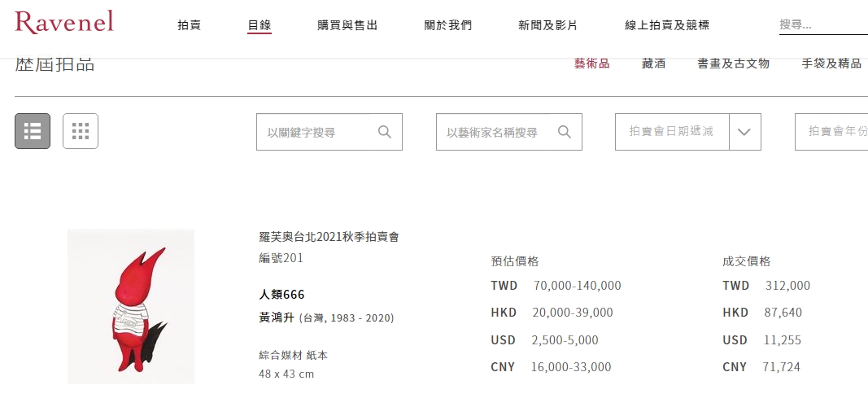
Task: Click the sort dropdown chevron arrow
Action: pos(744,132)
